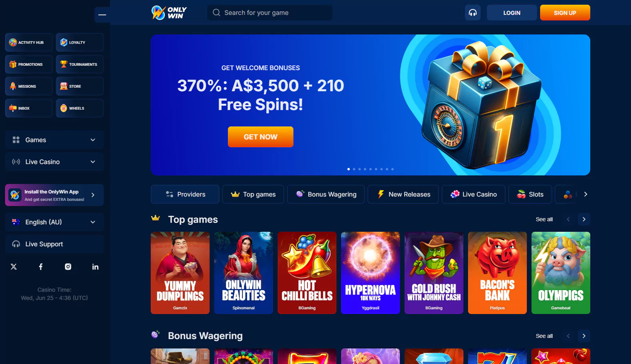Open the LinkedIn social page
The image size is (631, 364).
click(95, 267)
